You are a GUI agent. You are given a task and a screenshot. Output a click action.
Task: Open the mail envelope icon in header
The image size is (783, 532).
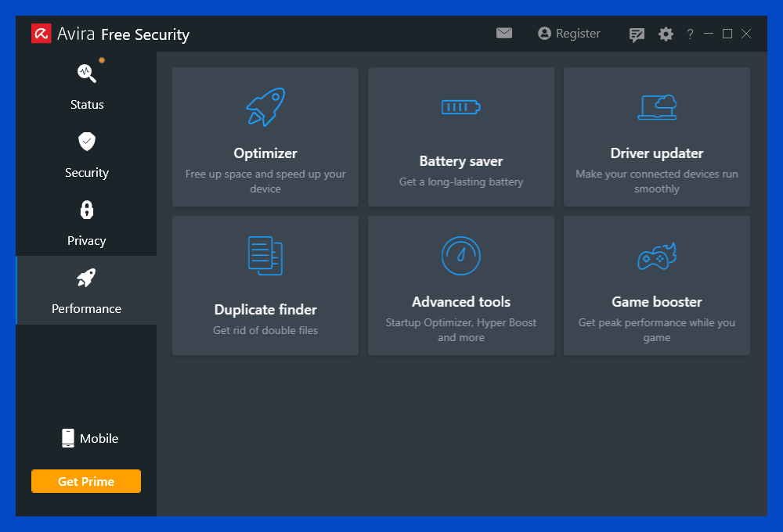(504, 34)
